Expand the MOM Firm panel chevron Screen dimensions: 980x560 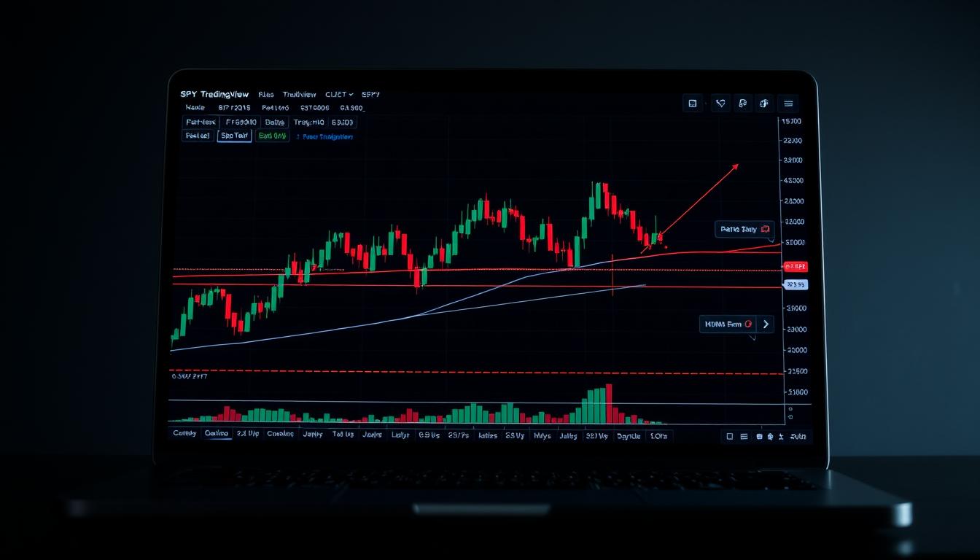pyautogui.click(x=765, y=324)
